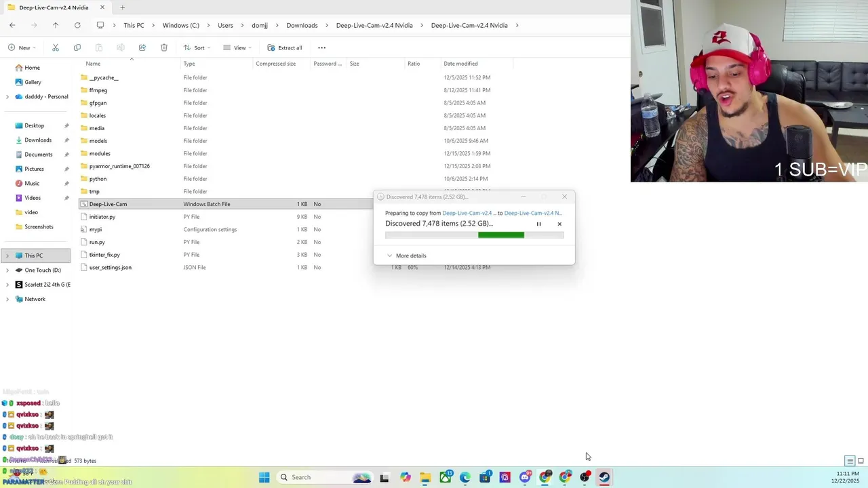This screenshot has height=488, width=868.
Task: Click the taskbar Search box
Action: tap(324, 477)
